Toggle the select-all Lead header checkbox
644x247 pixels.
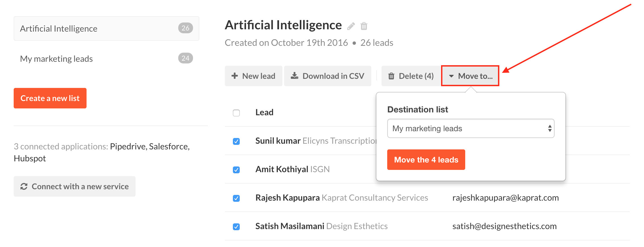coord(236,113)
